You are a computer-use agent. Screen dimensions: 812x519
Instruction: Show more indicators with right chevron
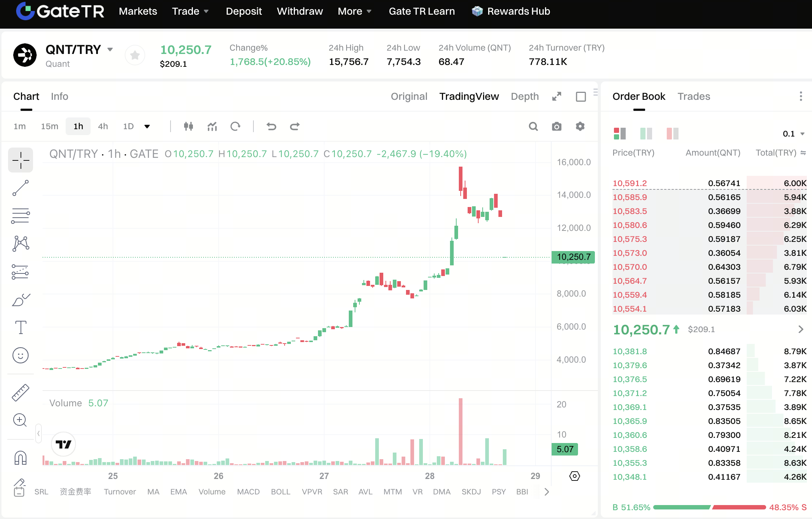(547, 492)
